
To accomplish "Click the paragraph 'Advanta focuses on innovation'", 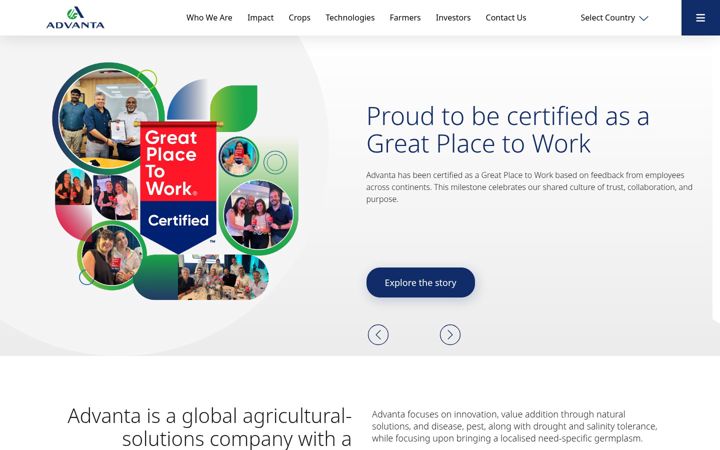I will [514, 426].
